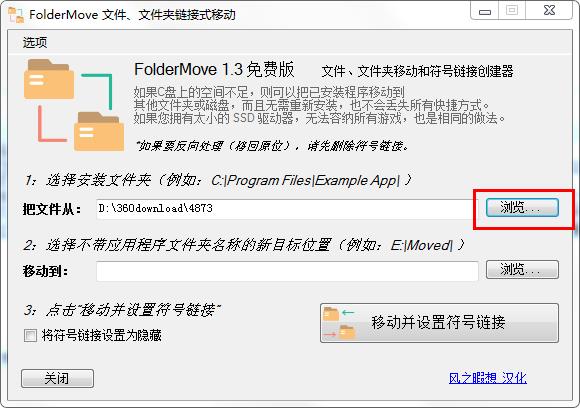
Task: Click the FolderMove title bar app icon
Action: click(x=16, y=15)
